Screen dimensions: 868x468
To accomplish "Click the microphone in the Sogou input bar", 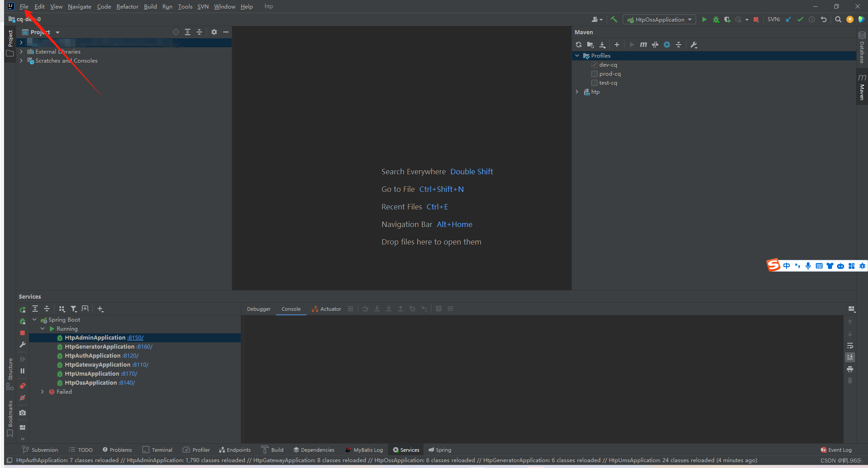I will coord(808,265).
